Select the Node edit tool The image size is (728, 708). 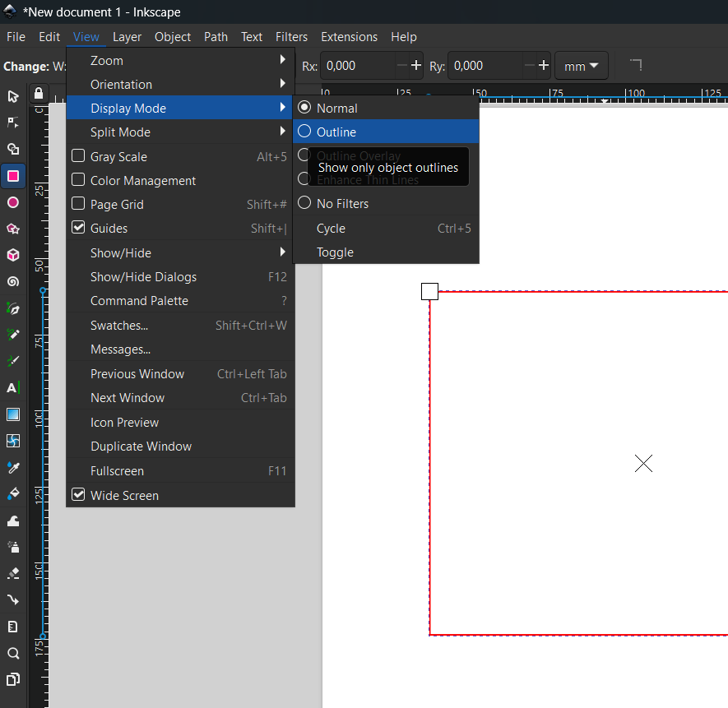(x=13, y=123)
